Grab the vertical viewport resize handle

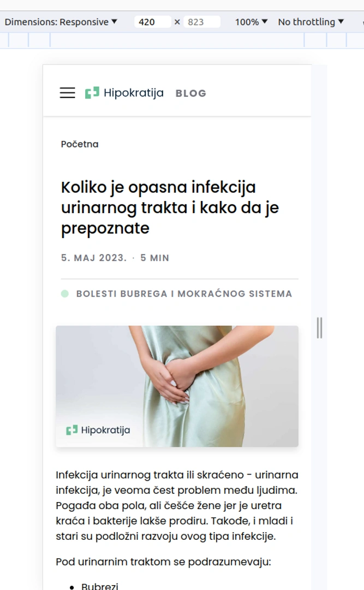(319, 328)
